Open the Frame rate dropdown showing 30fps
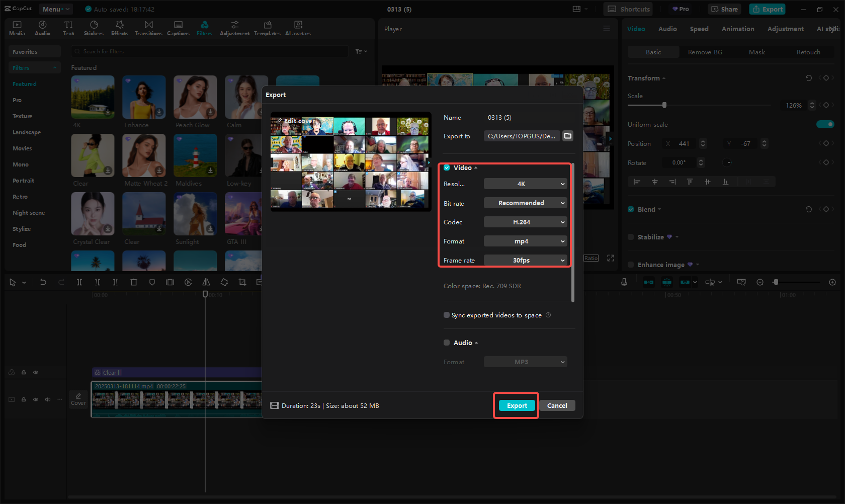Viewport: 845px width, 504px height. coord(525,260)
